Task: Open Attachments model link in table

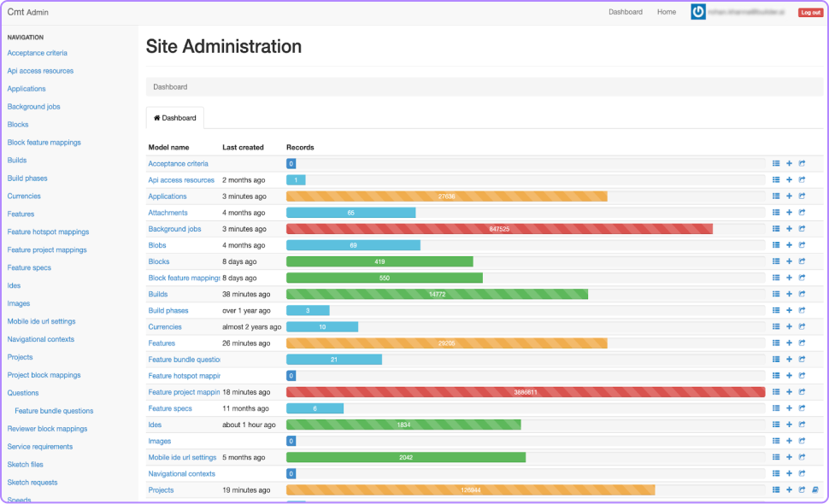Action: pos(168,213)
